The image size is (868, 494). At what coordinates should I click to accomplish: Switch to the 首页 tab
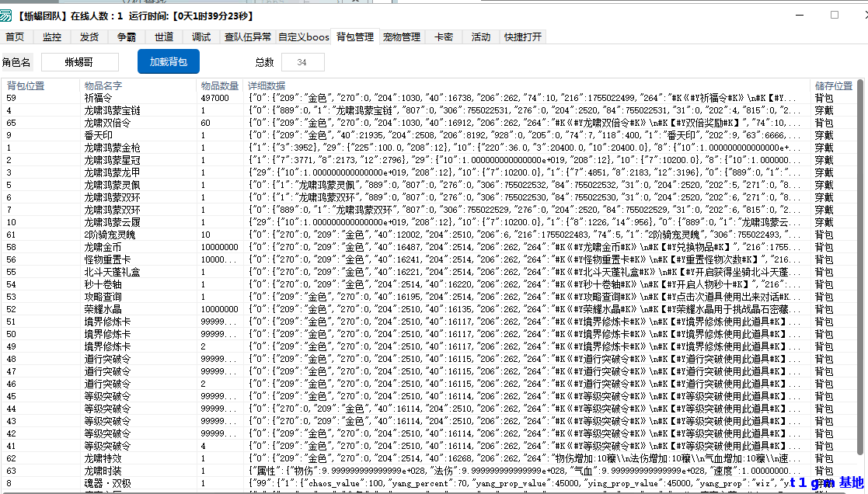coord(15,37)
